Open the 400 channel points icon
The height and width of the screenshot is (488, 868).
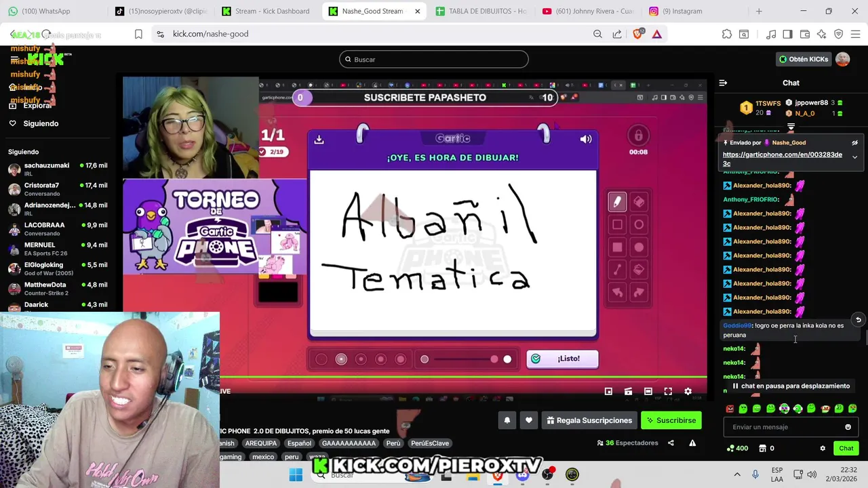pyautogui.click(x=736, y=448)
